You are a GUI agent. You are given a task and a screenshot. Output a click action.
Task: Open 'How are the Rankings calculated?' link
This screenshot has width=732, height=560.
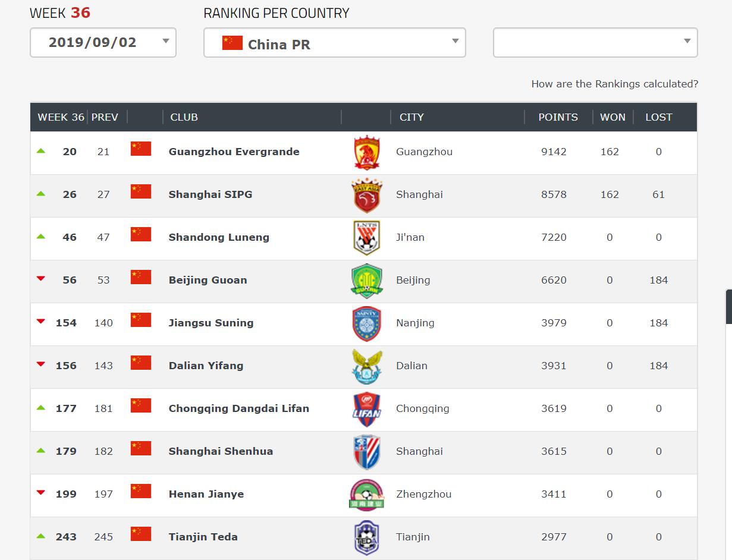click(614, 84)
